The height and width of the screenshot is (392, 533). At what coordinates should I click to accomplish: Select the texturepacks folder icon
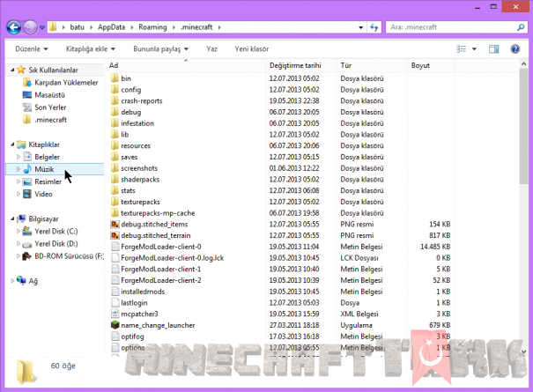click(115, 202)
